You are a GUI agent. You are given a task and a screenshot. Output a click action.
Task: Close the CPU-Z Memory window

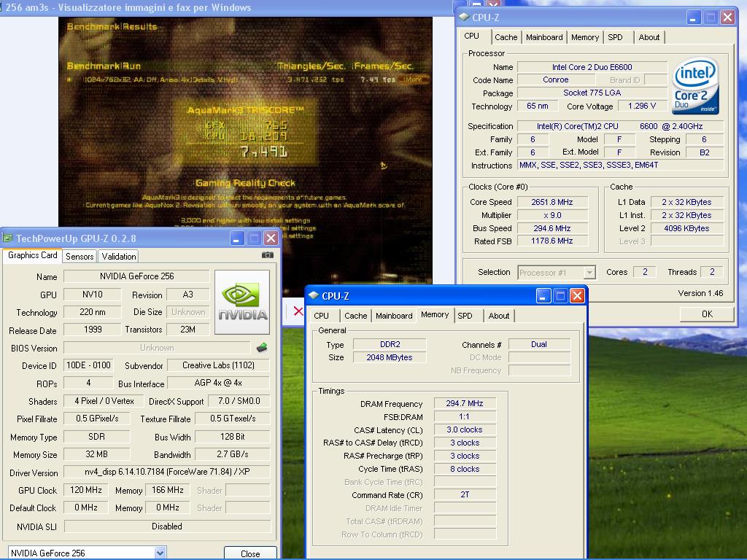[578, 296]
